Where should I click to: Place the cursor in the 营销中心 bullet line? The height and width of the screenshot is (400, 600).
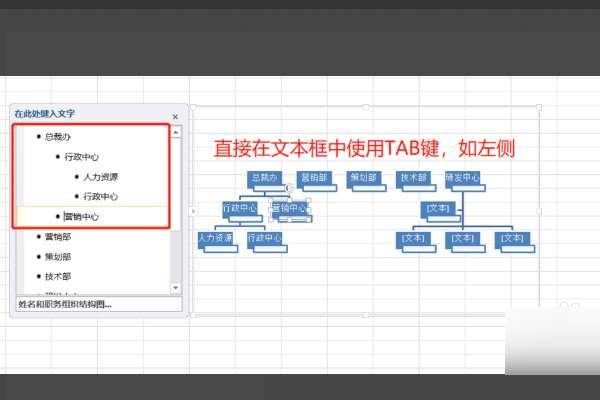[x=82, y=217]
